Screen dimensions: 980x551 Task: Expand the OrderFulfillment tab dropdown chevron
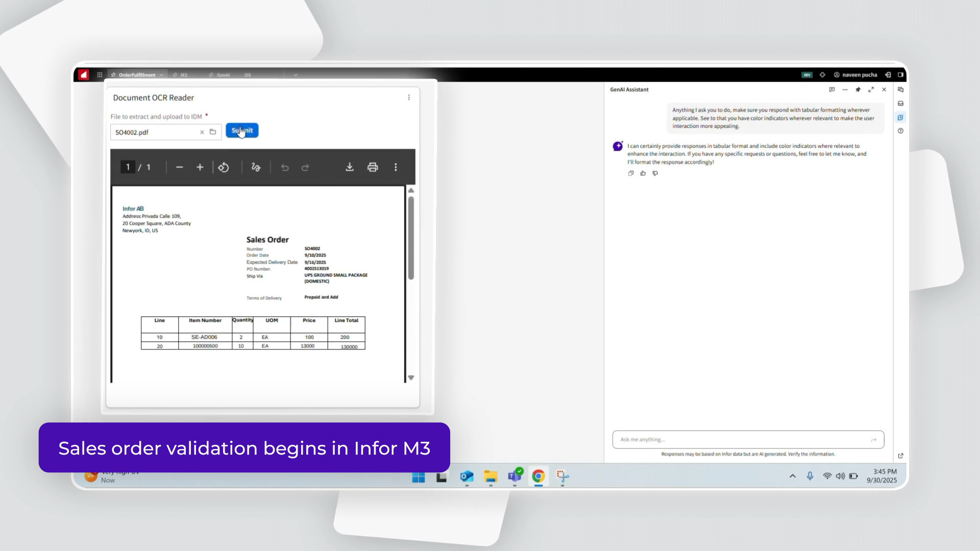click(162, 75)
